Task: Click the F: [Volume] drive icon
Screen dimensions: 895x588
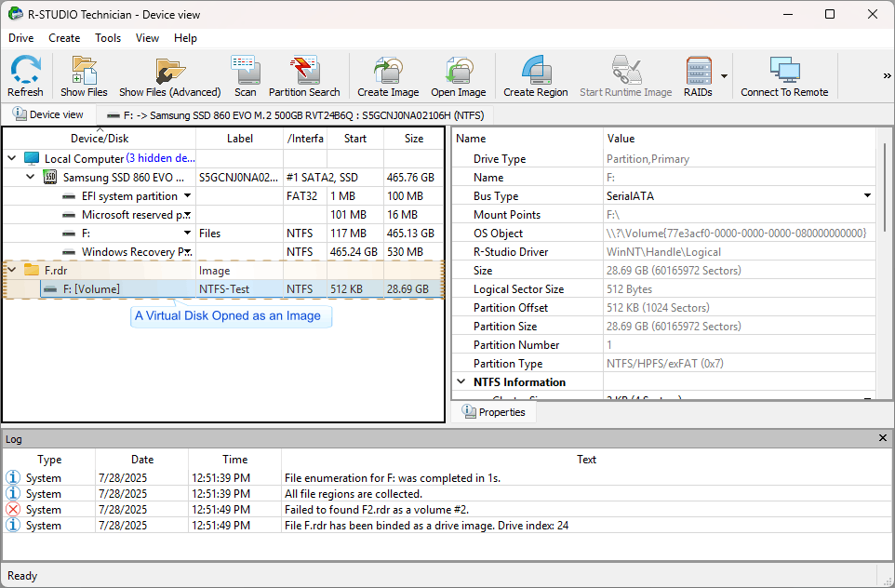Action: (x=50, y=289)
